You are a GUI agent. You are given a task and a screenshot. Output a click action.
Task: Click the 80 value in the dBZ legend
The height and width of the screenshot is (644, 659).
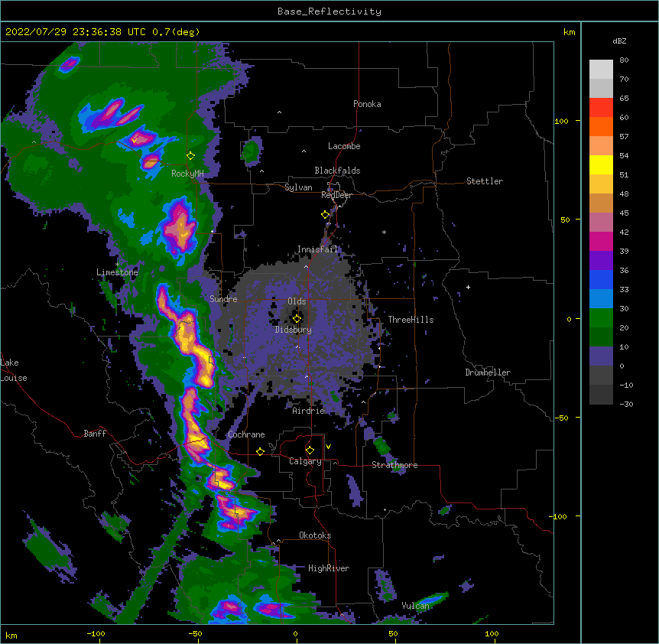coord(624,60)
